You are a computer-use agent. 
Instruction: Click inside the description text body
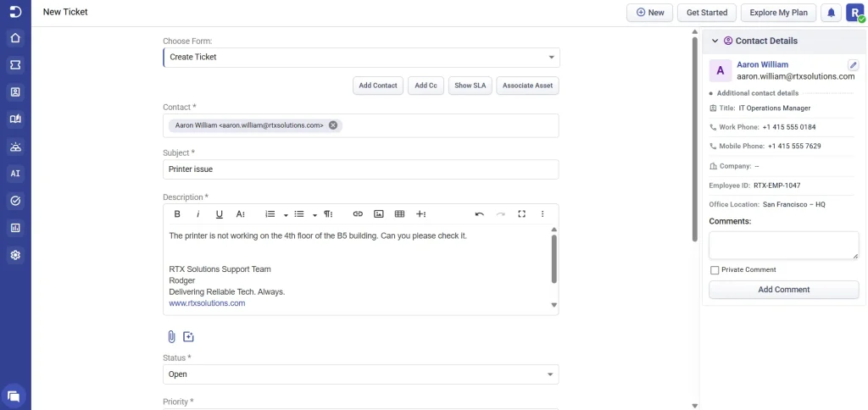pos(357,269)
